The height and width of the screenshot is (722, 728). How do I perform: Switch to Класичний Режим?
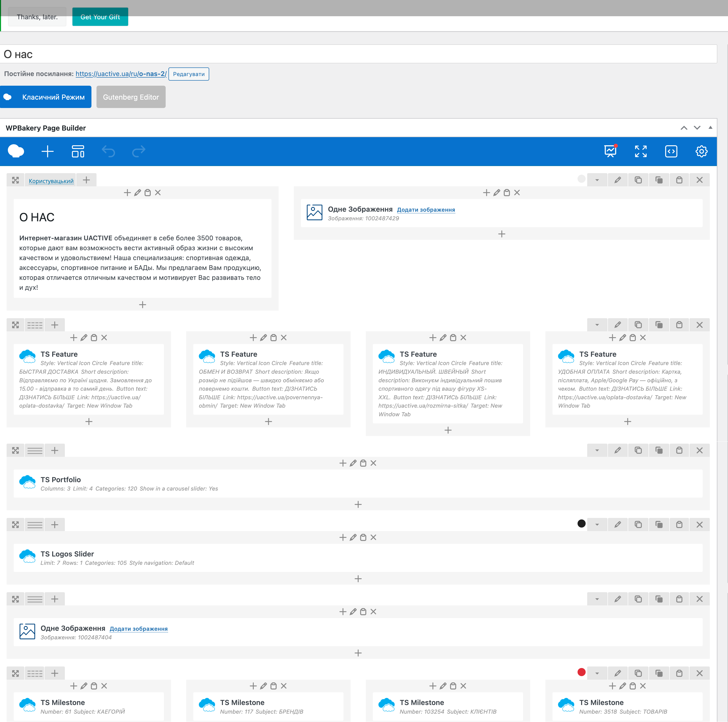46,97
